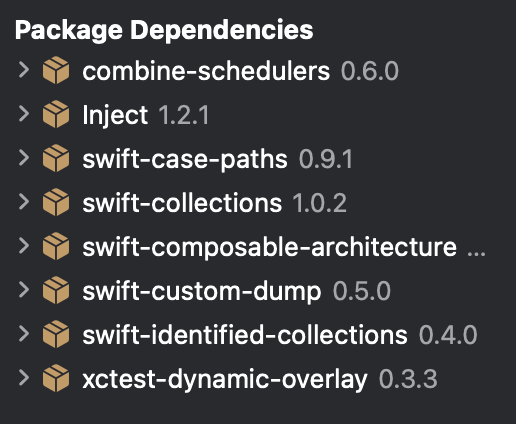Expand the combine-schedulers package
Viewport: 516px width, 424px height.
[24, 70]
